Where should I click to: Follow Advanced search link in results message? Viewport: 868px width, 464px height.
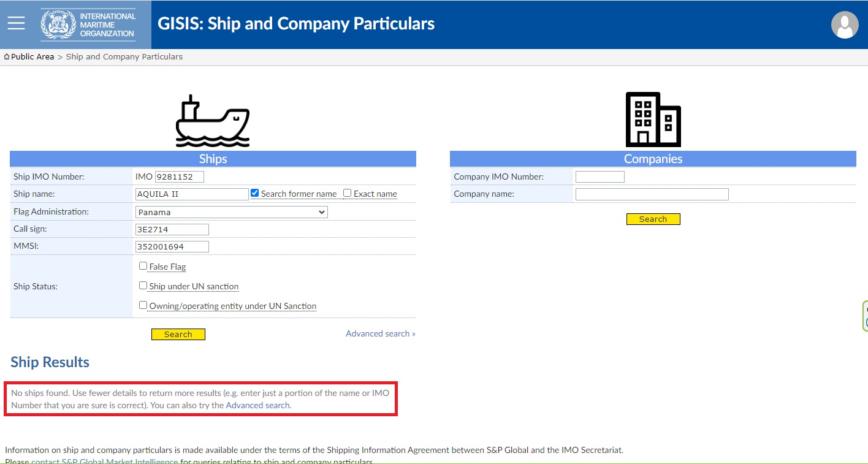258,405
